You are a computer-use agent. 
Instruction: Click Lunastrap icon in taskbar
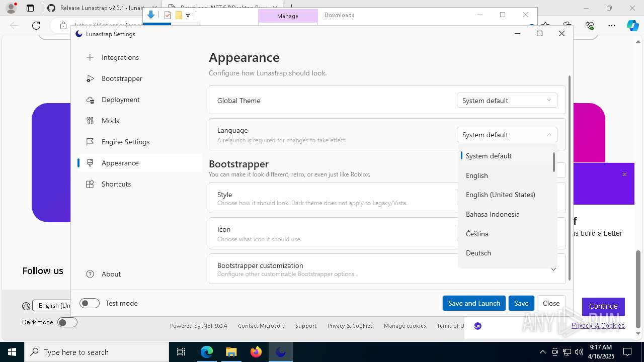click(x=281, y=352)
